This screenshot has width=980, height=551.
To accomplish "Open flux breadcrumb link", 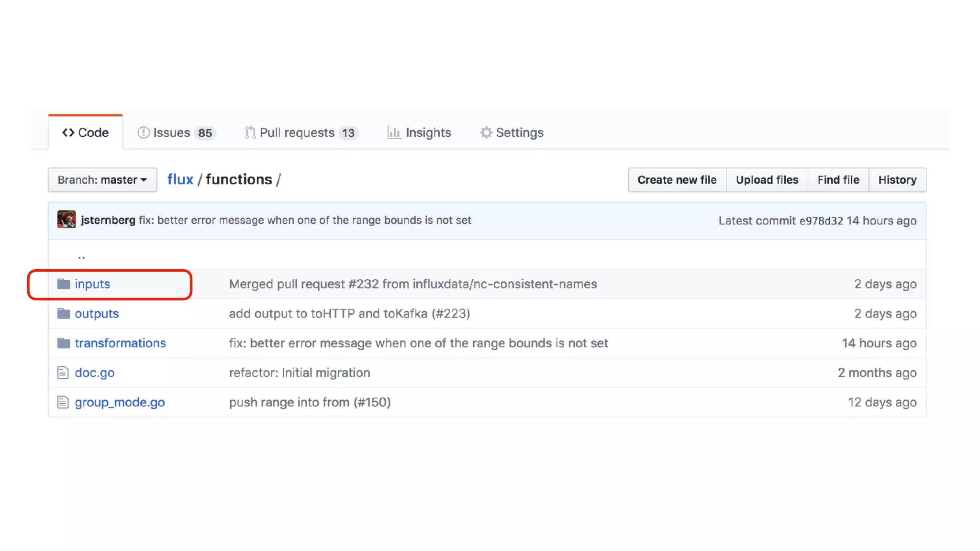I will (180, 179).
